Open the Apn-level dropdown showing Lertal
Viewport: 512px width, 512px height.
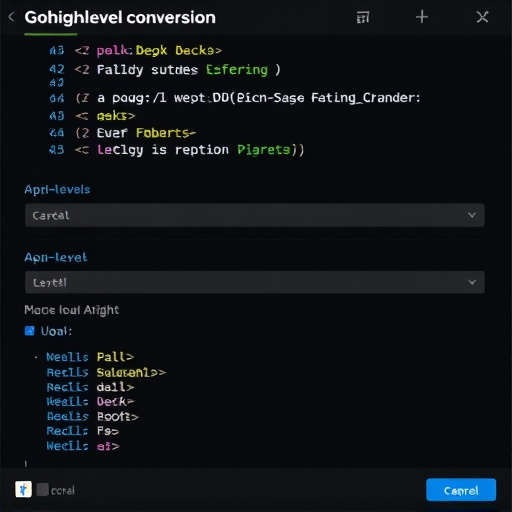click(255, 282)
